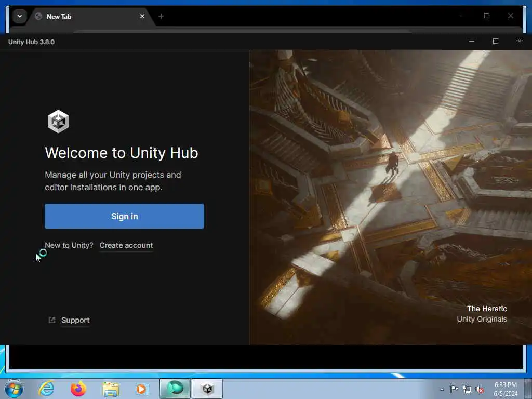Click the Unity cube logo above the welcome heading
Image resolution: width=532 pixels, height=399 pixels.
tap(58, 122)
